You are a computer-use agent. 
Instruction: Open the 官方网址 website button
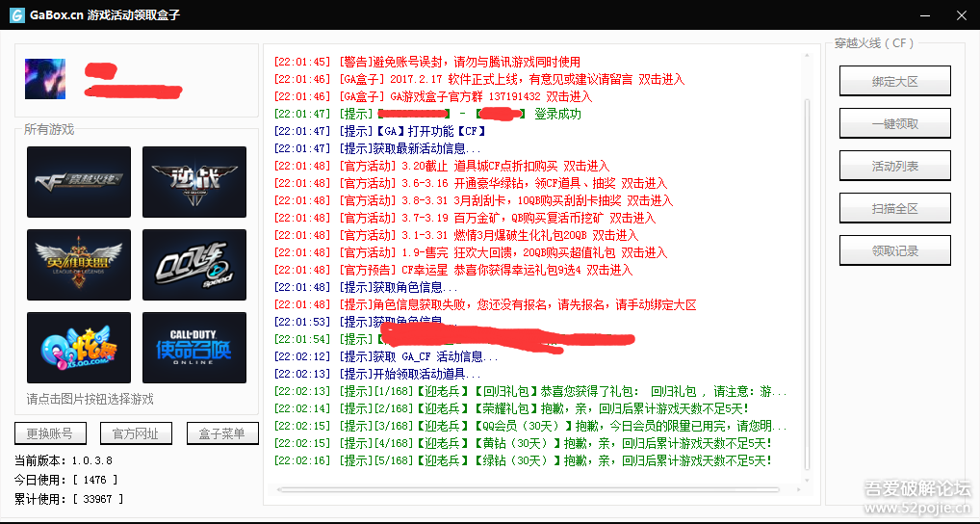coord(136,433)
